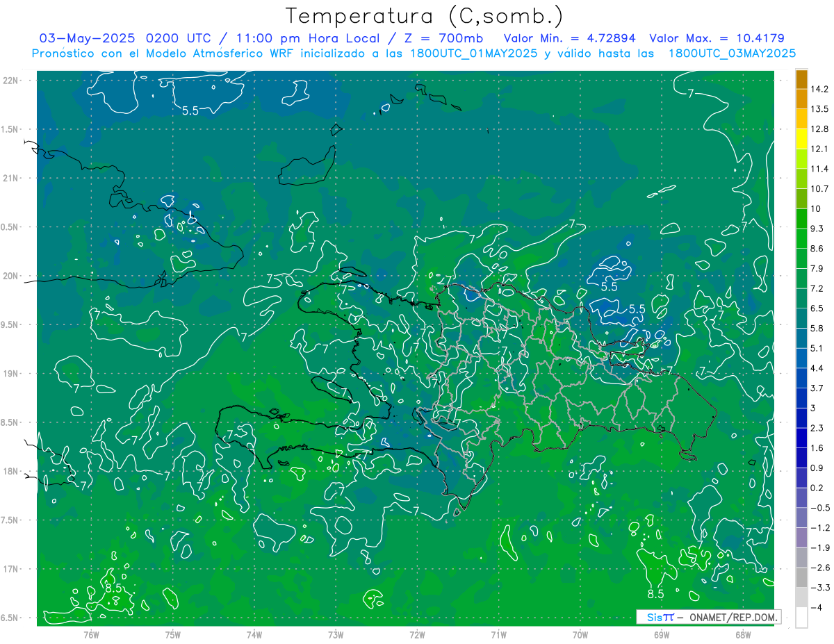Click the 71W longitude axis label

[x=498, y=634]
